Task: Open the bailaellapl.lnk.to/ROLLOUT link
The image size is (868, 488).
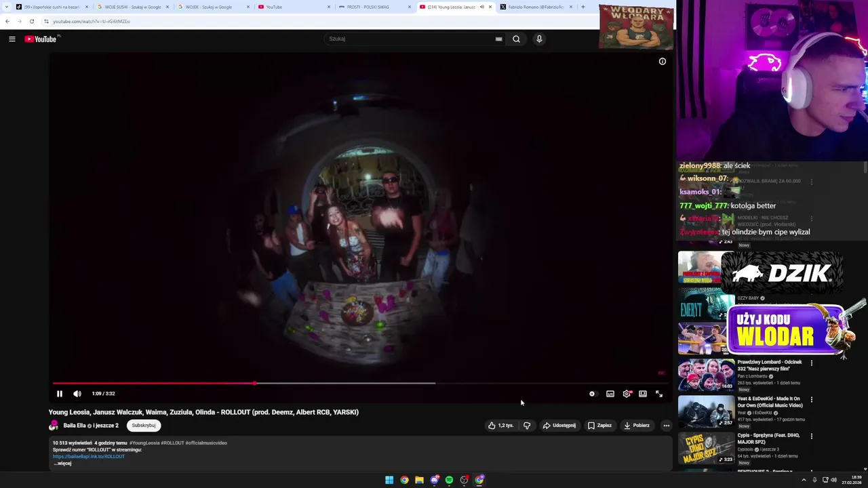Action: (x=89, y=457)
